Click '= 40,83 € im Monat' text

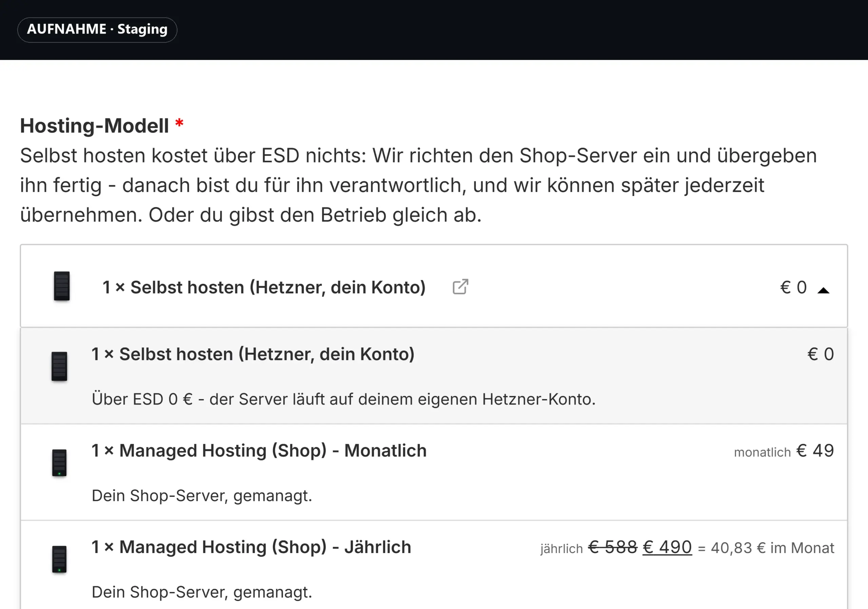pyautogui.click(x=766, y=548)
